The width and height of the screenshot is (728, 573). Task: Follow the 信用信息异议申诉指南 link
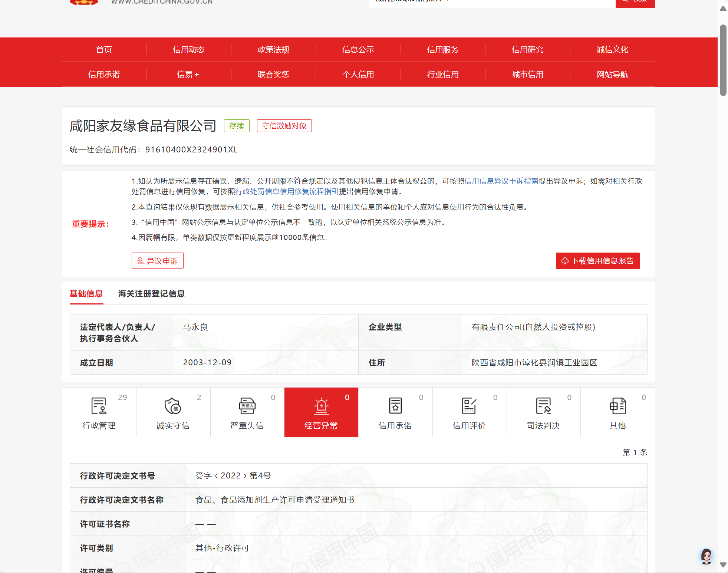[x=501, y=181]
